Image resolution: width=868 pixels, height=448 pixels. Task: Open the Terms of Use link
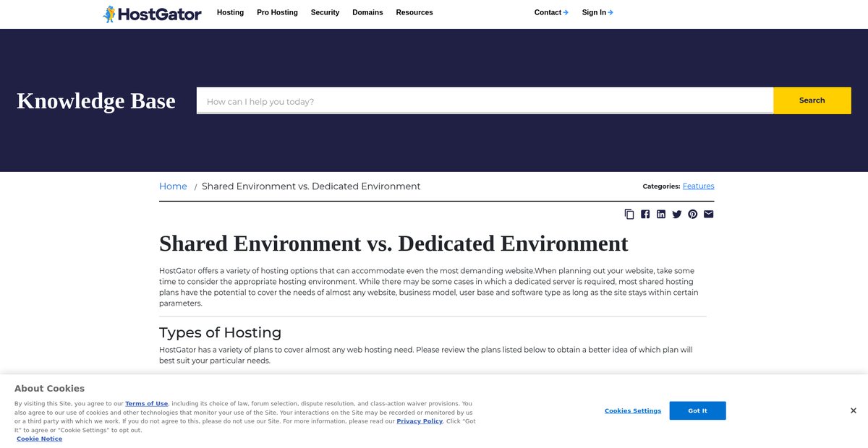point(147,404)
